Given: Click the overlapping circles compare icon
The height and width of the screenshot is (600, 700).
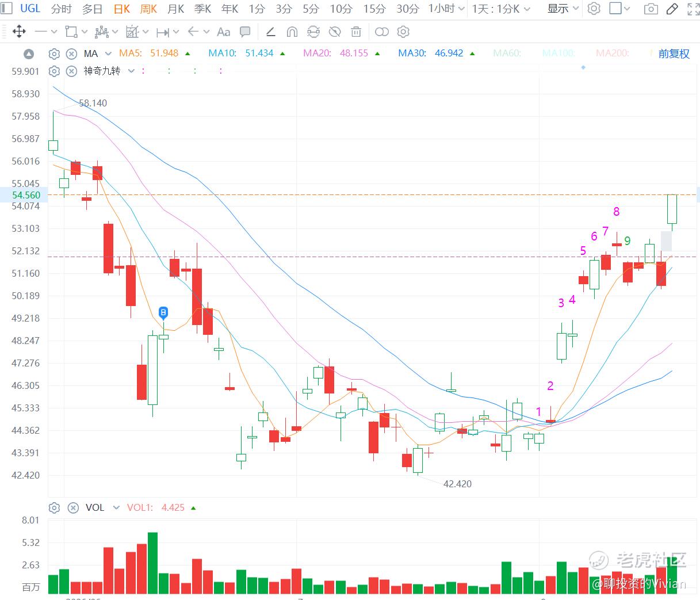Looking at the screenshot, I should click(382, 32).
